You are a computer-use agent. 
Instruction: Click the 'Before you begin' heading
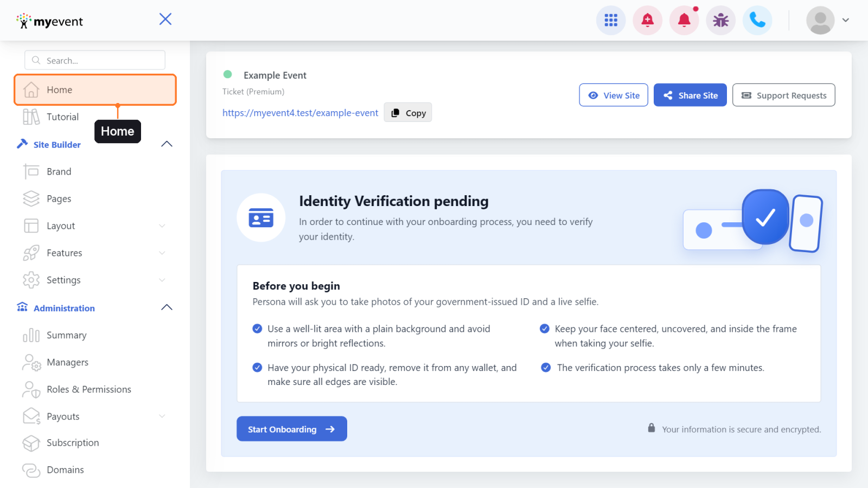[x=296, y=286]
